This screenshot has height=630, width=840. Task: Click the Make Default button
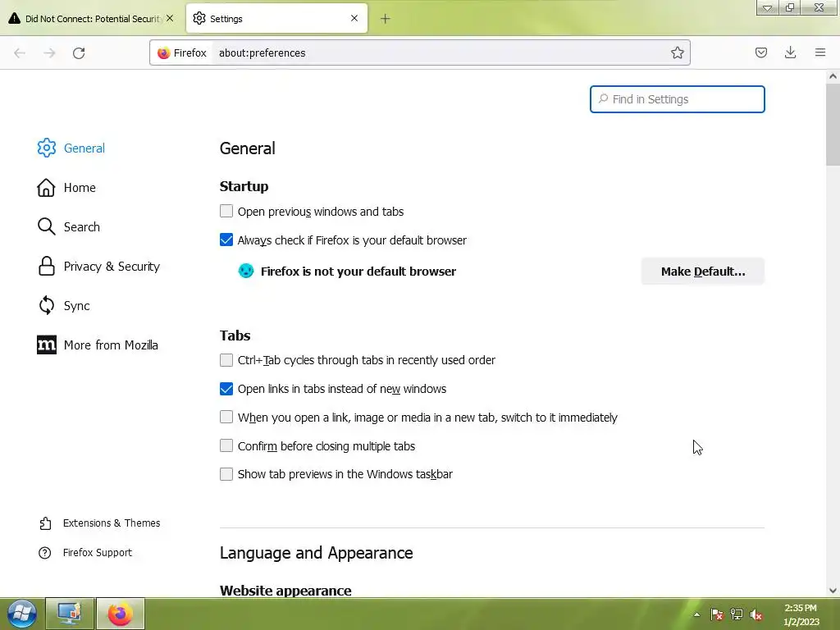pos(703,271)
